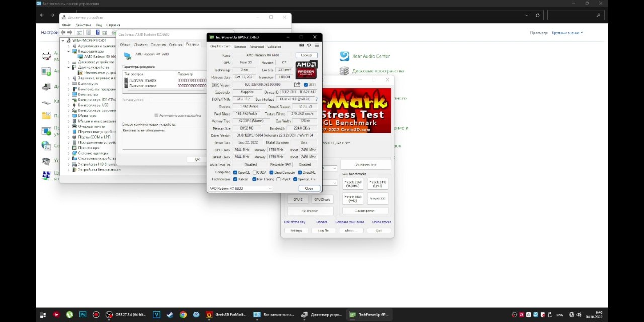Open the TechPowerUp GPU-Z taskbar entry
Screen dimensions: 644x322
click(370, 315)
